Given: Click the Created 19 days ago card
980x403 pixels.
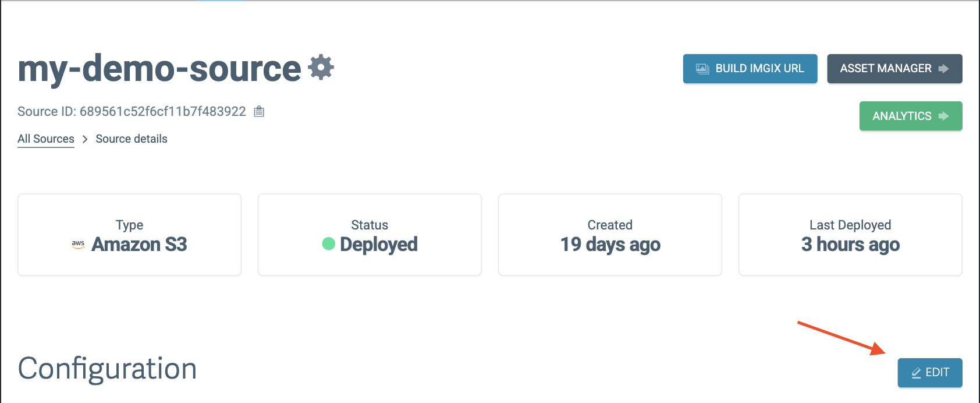Looking at the screenshot, I should 610,235.
